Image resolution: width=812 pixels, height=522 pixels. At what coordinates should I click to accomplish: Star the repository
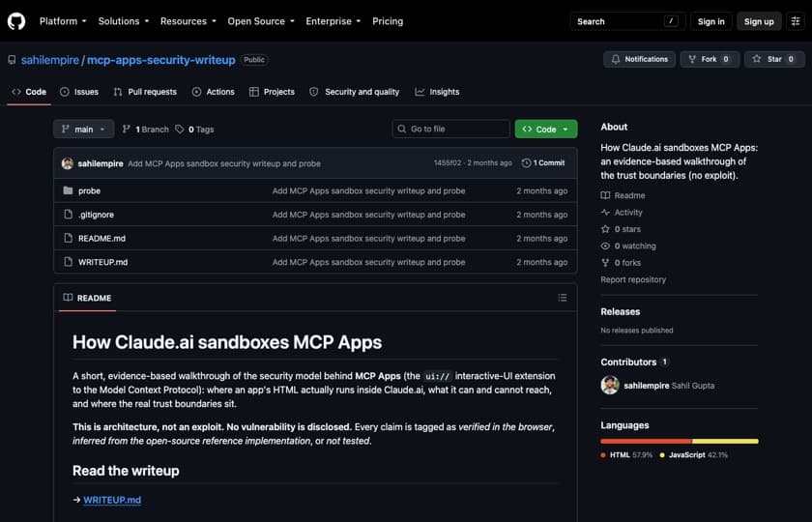click(x=774, y=59)
